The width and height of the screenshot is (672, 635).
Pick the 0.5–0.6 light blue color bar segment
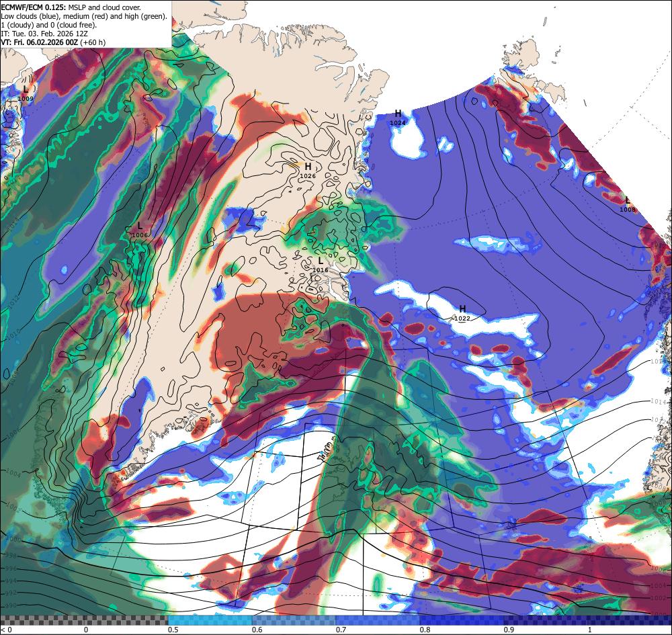pyautogui.click(x=210, y=620)
